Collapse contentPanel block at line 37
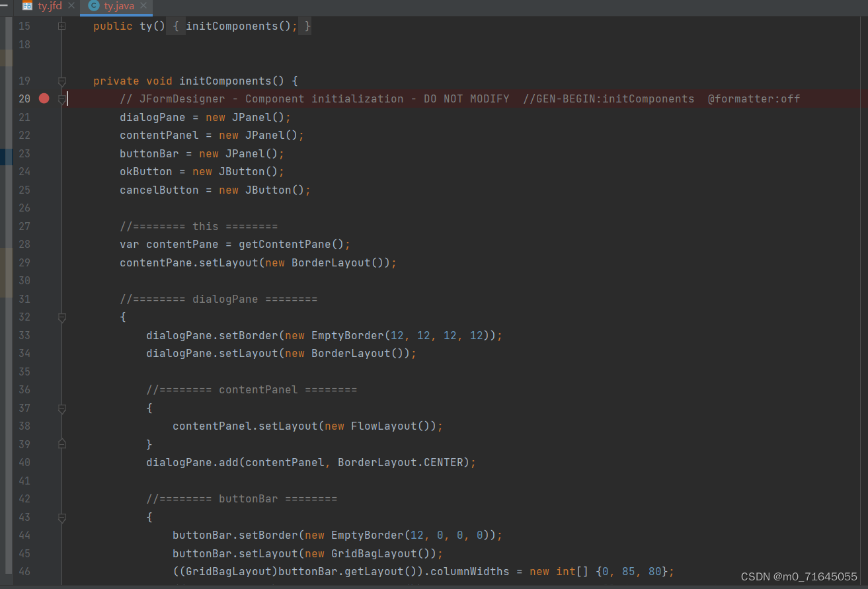 [61, 409]
